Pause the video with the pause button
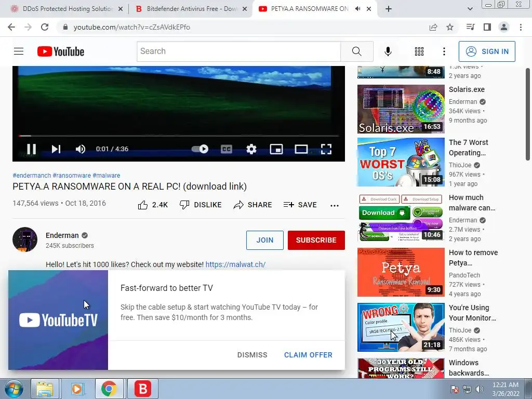This screenshot has width=532, height=399. [x=32, y=149]
